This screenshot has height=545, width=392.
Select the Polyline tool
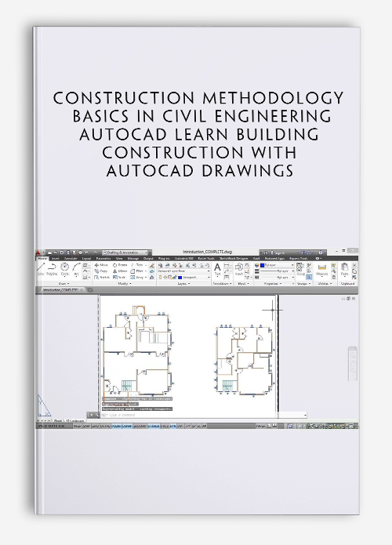52,269
